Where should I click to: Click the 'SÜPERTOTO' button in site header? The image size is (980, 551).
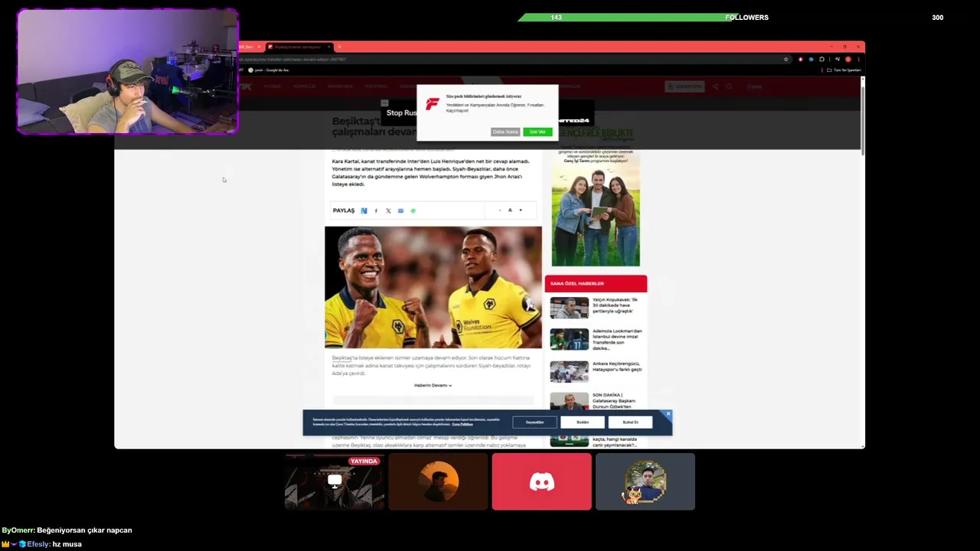(684, 86)
